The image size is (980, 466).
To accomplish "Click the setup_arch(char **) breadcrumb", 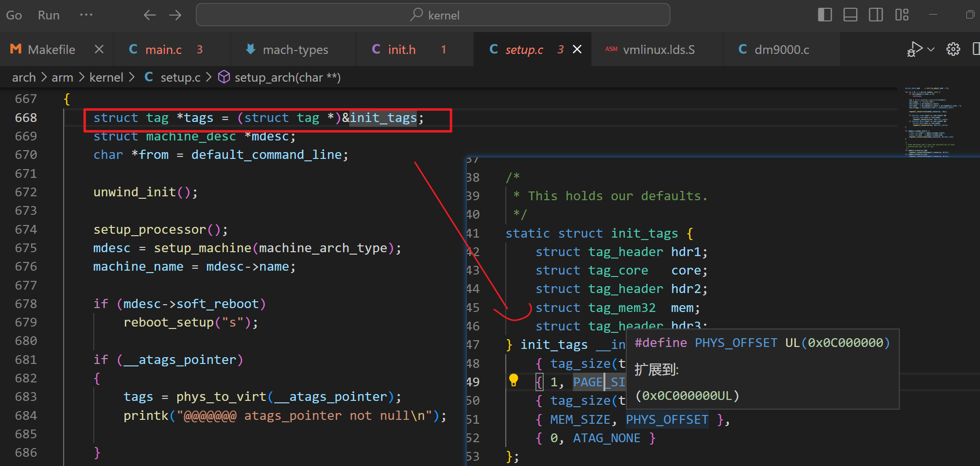I will [288, 77].
